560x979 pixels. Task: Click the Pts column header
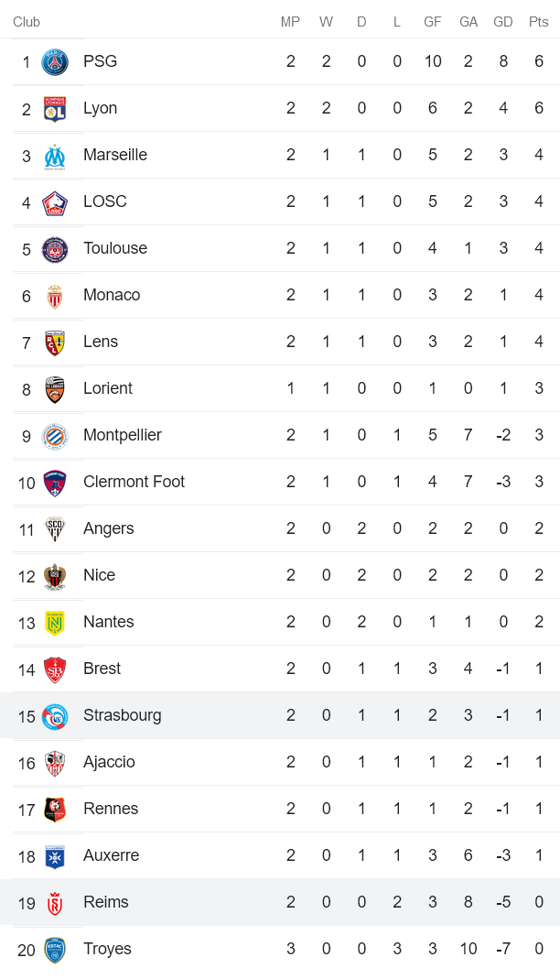tap(538, 22)
